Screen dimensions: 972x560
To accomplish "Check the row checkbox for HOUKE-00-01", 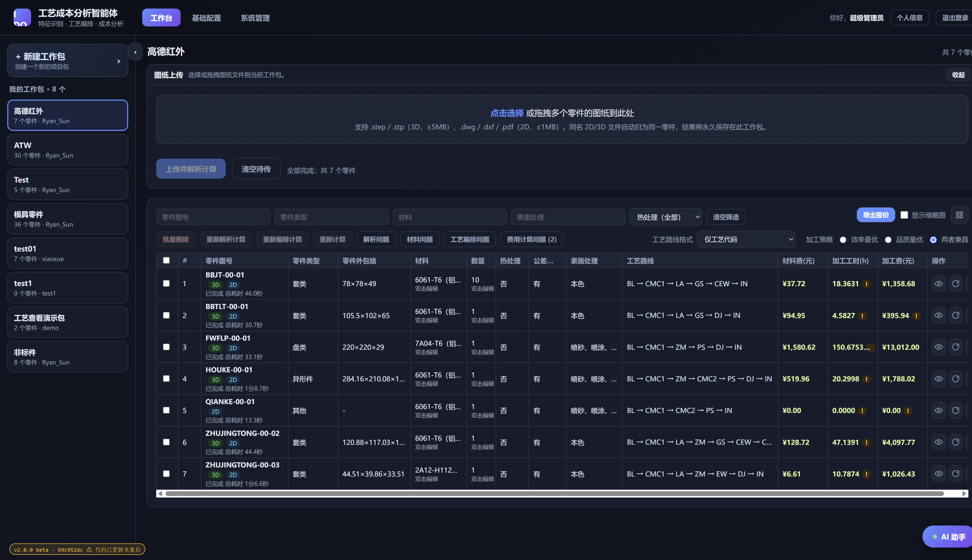I will tap(166, 379).
